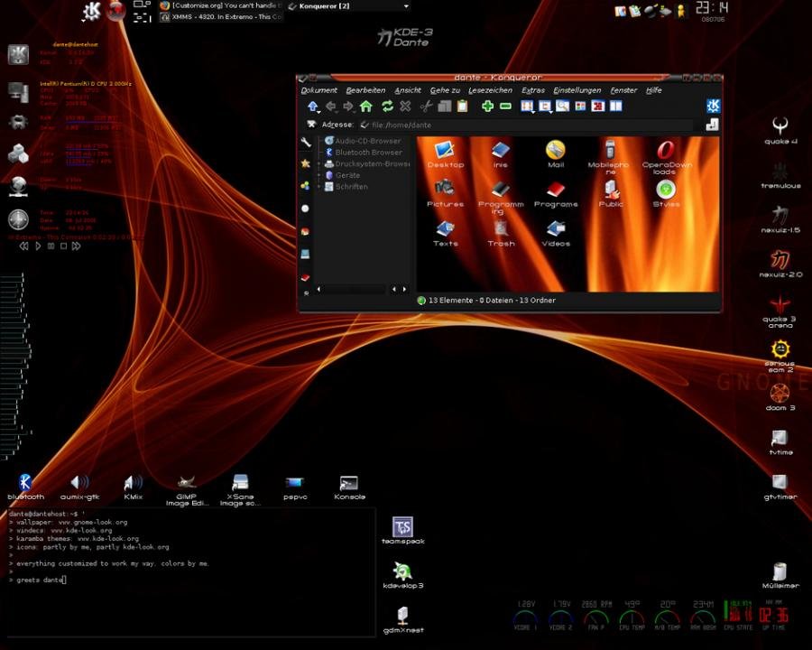The image size is (812, 650).
Task: Click the green minus zoom-out icon
Action: [505, 107]
